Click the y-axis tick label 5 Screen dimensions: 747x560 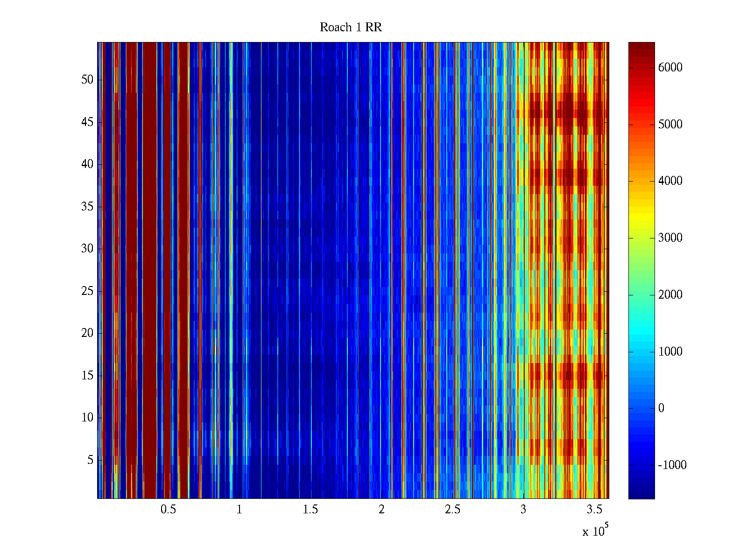[x=90, y=460]
